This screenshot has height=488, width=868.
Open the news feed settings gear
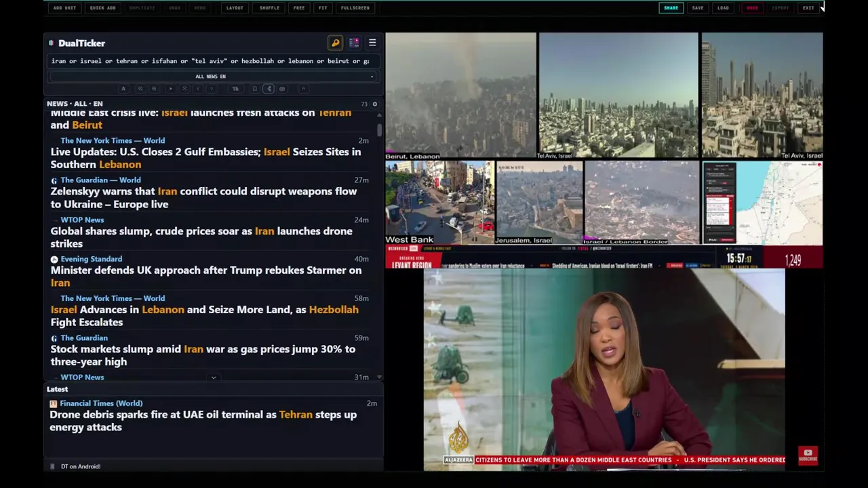(x=374, y=104)
